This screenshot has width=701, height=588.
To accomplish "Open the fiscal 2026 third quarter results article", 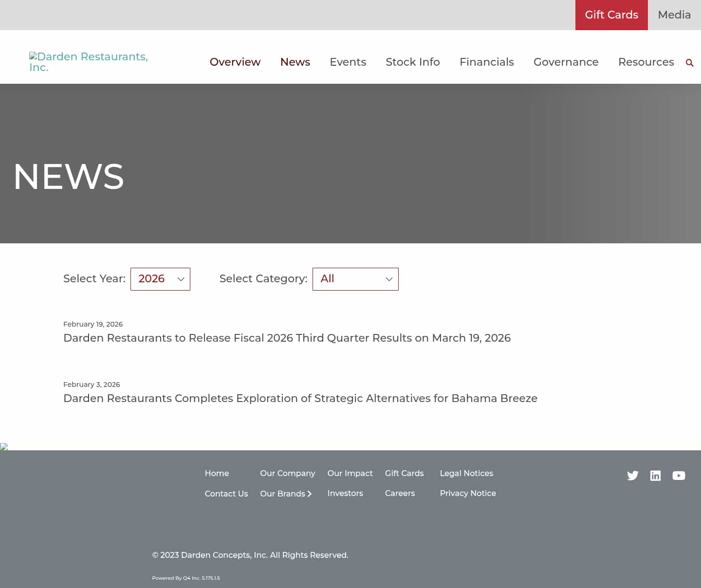I will (x=287, y=338).
